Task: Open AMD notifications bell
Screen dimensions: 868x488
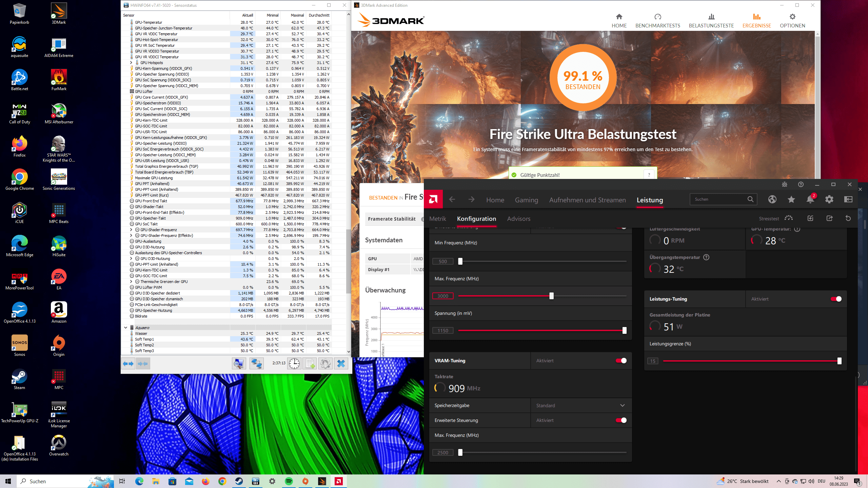Action: (x=810, y=199)
